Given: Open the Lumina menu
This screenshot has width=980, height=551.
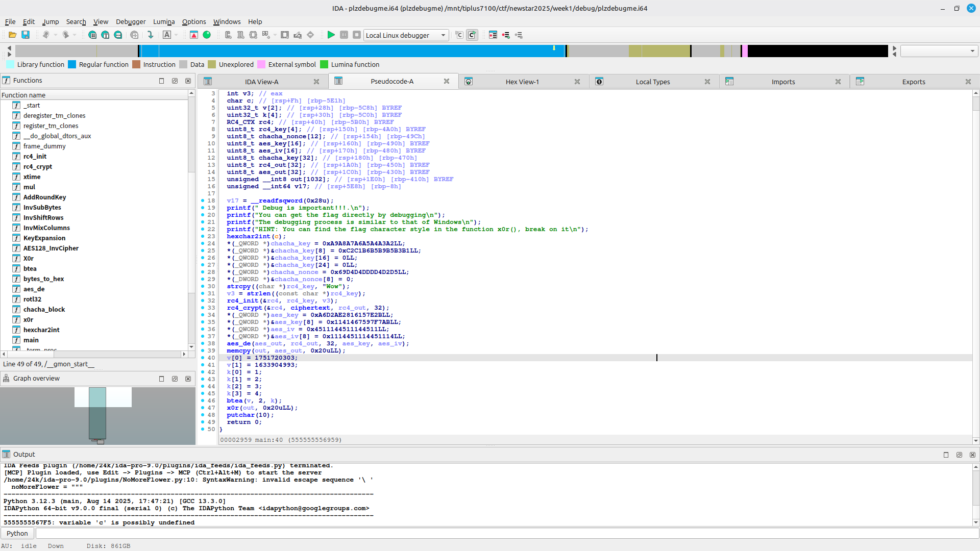Looking at the screenshot, I should click(x=164, y=21).
